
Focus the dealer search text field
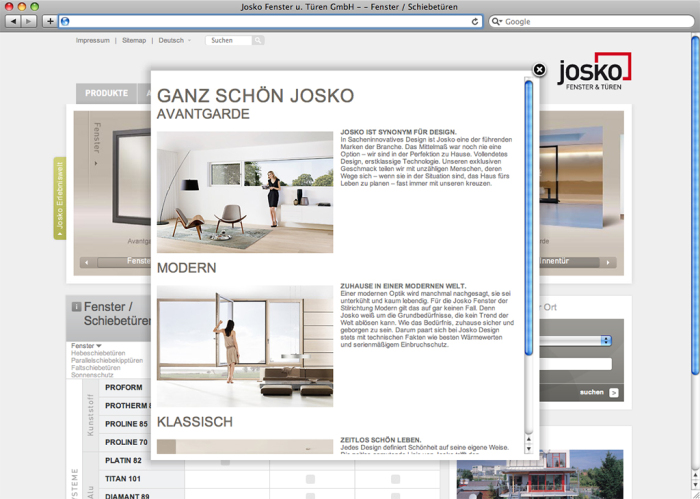tap(575, 364)
